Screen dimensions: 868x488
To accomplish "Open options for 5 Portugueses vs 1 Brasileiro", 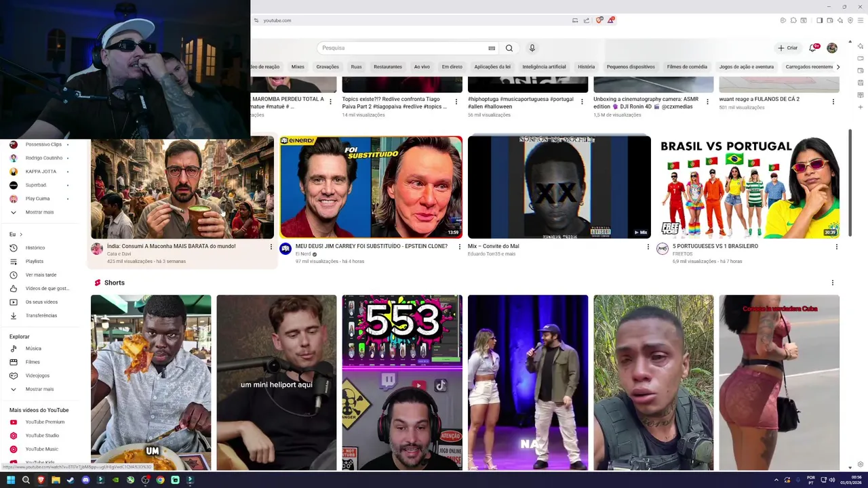I will (837, 247).
